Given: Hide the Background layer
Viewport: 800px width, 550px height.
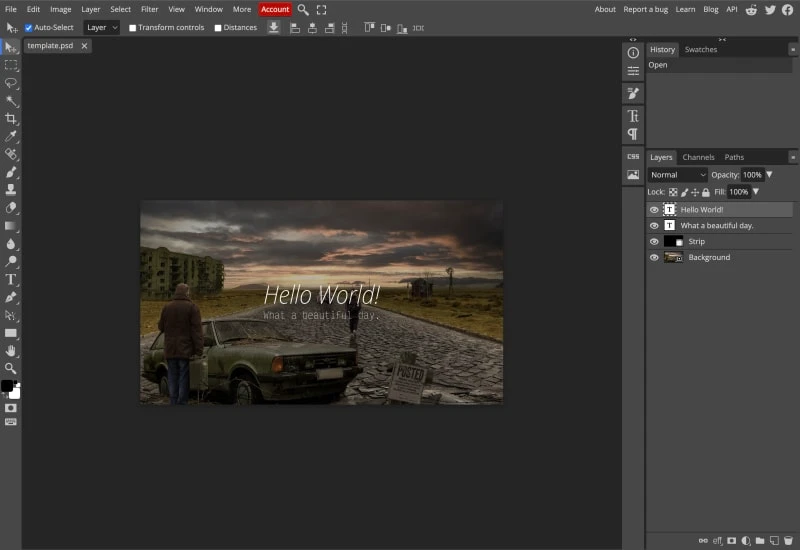Looking at the screenshot, I should coord(654,258).
